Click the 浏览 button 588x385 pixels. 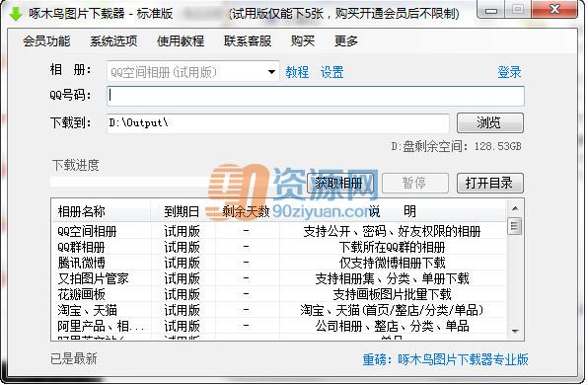click(x=490, y=122)
